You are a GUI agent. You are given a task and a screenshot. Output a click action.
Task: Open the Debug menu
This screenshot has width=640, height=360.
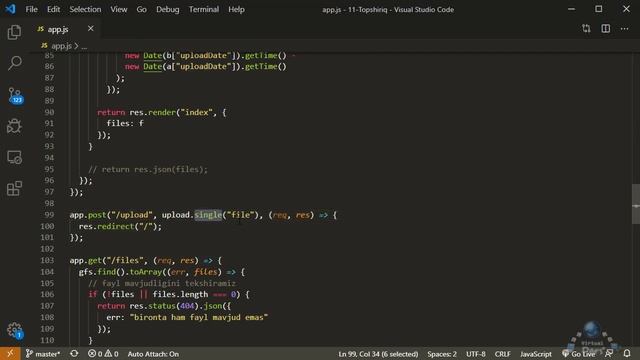pyautogui.click(x=167, y=9)
